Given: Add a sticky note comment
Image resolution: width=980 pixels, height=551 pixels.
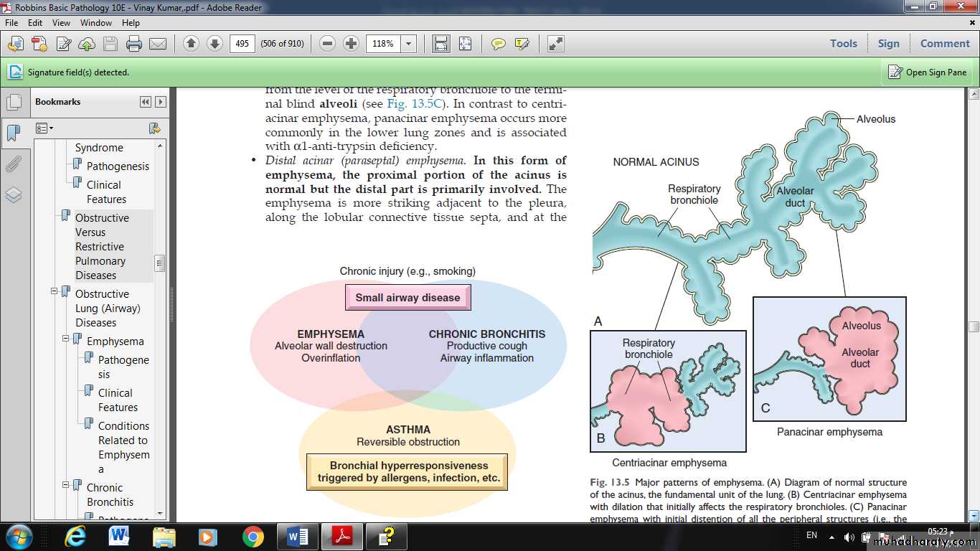Looking at the screenshot, I should point(498,44).
